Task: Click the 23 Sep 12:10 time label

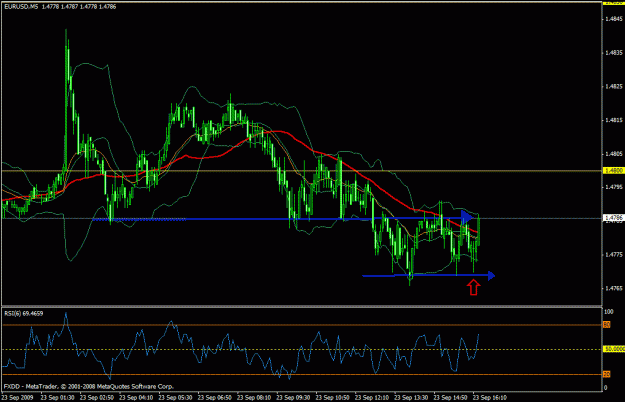Action: [x=372, y=398]
